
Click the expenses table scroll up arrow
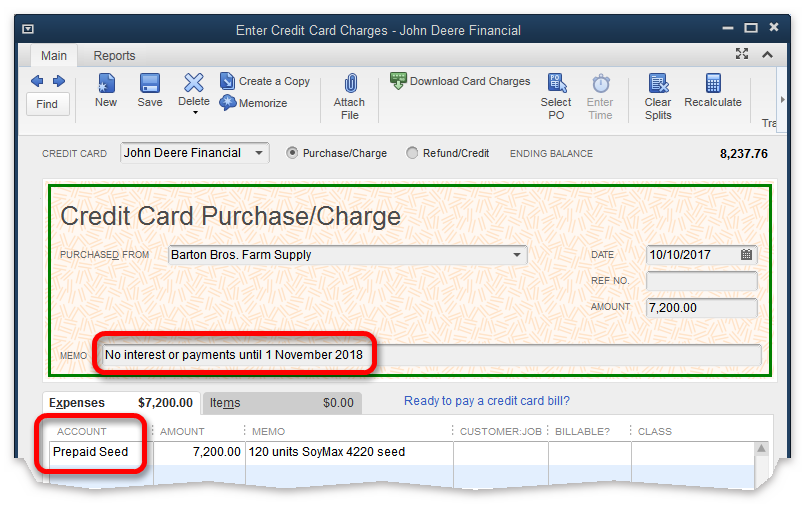coord(761,449)
